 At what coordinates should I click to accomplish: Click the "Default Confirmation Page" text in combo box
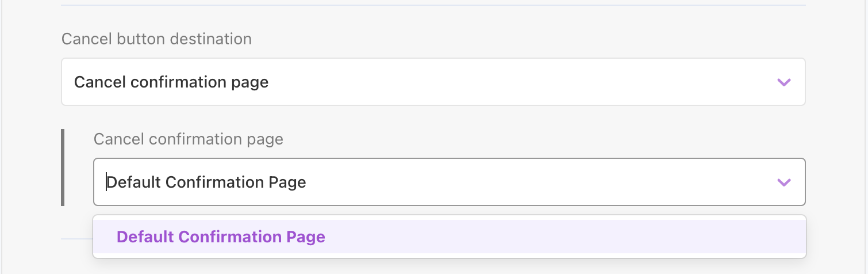coord(206,182)
